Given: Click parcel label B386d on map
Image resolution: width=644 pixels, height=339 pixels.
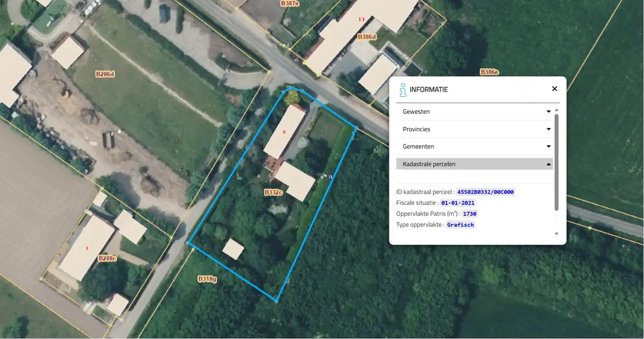Looking at the screenshot, I should tap(367, 37).
